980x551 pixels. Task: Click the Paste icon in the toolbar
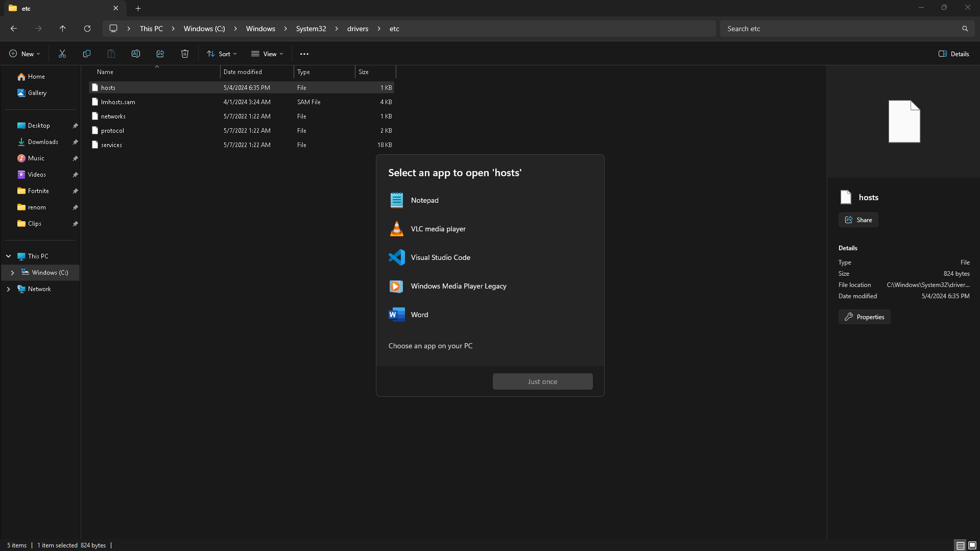111,54
